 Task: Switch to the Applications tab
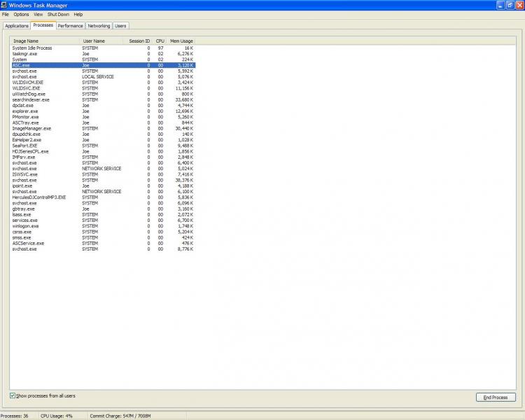click(17, 26)
